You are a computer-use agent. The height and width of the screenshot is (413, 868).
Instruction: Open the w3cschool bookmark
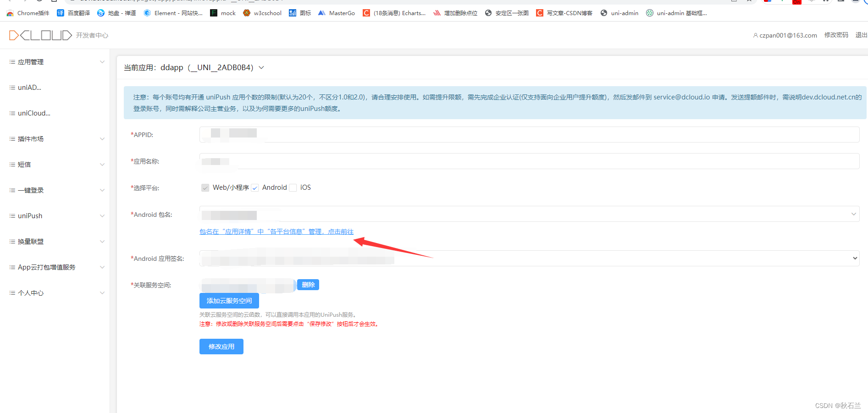[262, 13]
